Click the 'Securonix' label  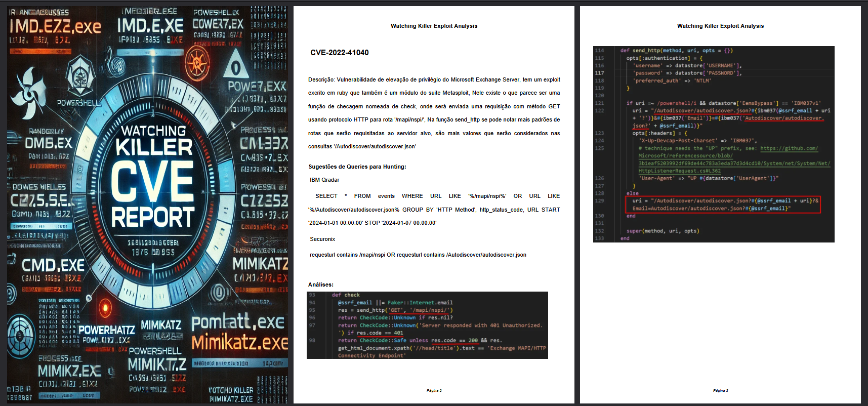click(x=322, y=239)
